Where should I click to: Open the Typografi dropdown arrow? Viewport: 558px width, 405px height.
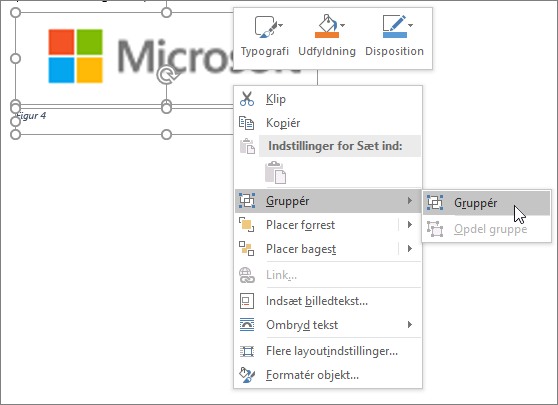click(280, 25)
